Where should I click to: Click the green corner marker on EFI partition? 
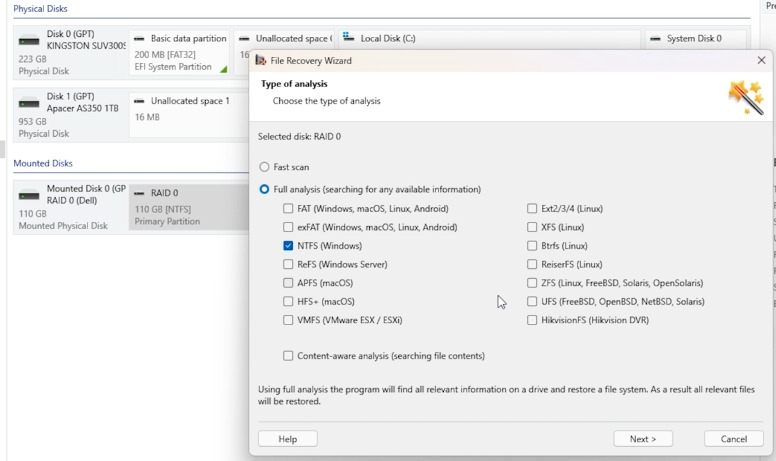coord(224,69)
